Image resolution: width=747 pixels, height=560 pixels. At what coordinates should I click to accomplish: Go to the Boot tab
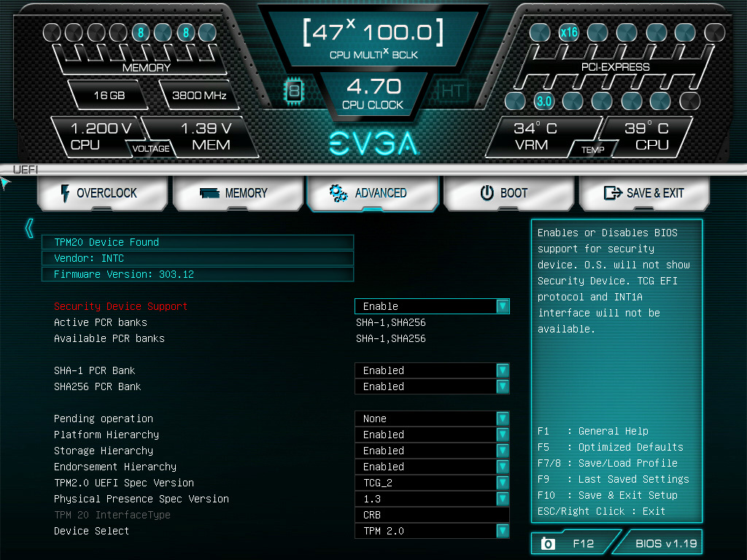coord(508,192)
